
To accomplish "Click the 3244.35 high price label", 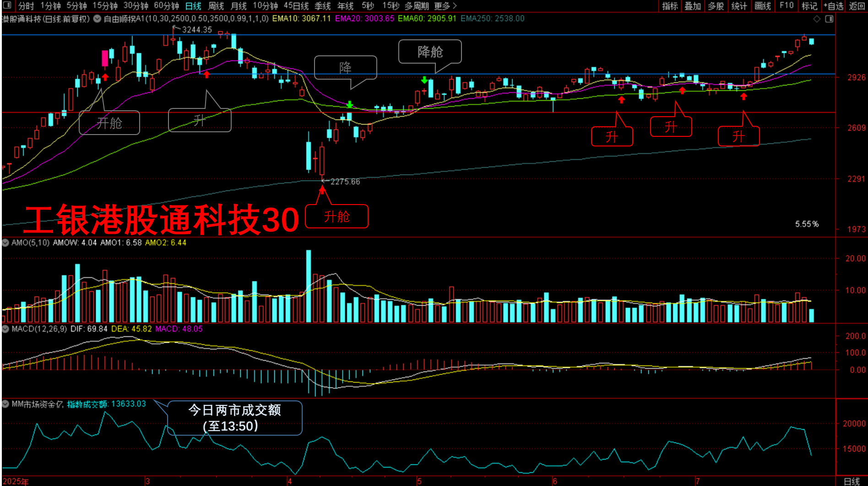I will click(x=197, y=30).
